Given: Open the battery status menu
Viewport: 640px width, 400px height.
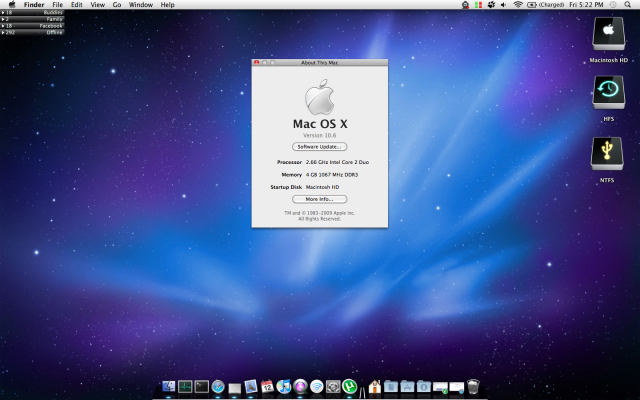Looking at the screenshot, I should pos(545,4).
